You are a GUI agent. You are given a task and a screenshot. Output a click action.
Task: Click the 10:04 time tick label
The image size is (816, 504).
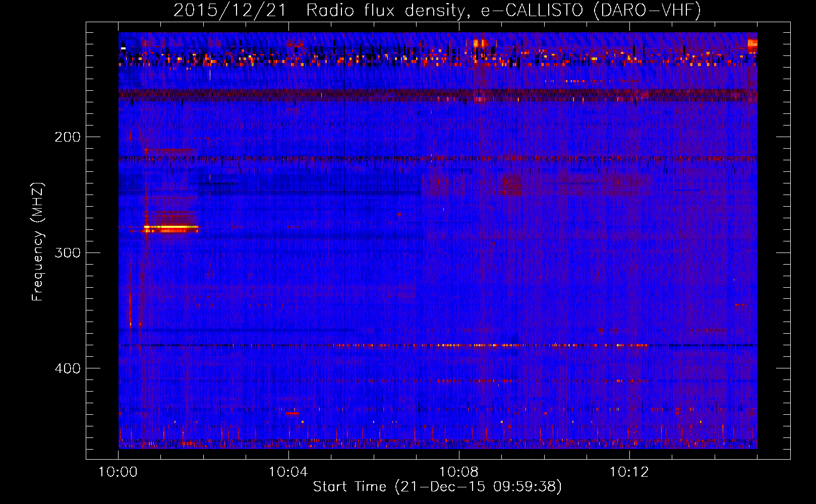[x=288, y=472]
